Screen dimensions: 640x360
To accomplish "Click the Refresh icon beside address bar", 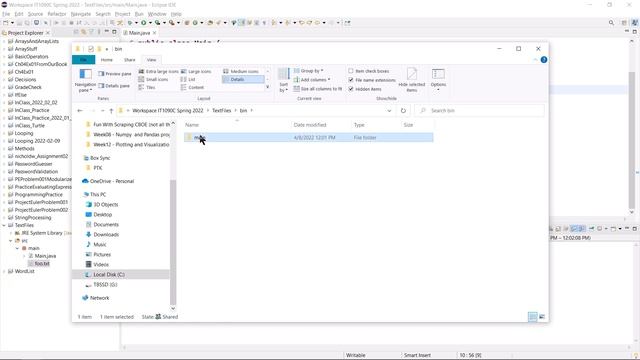I will [x=403, y=111].
